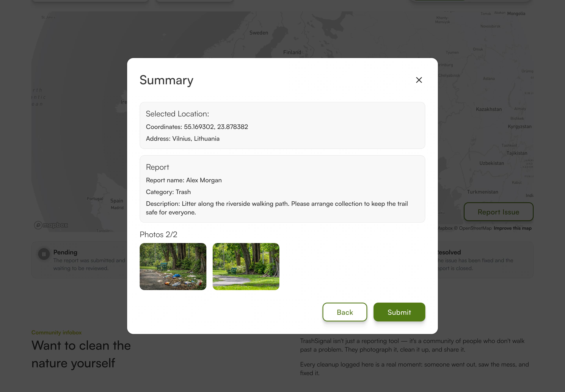Click the Finland label on the map
Image resolution: width=565 pixels, height=392 pixels.
coord(292,52)
